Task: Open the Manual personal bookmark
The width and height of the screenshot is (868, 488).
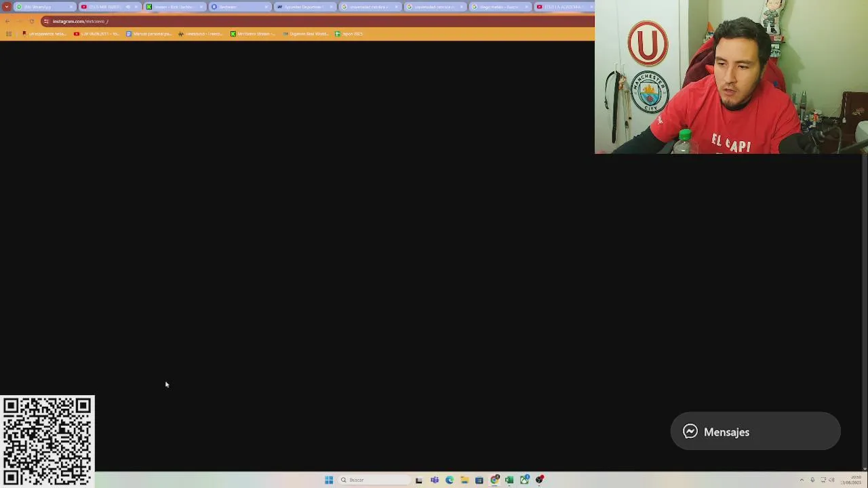Action: 149,34
